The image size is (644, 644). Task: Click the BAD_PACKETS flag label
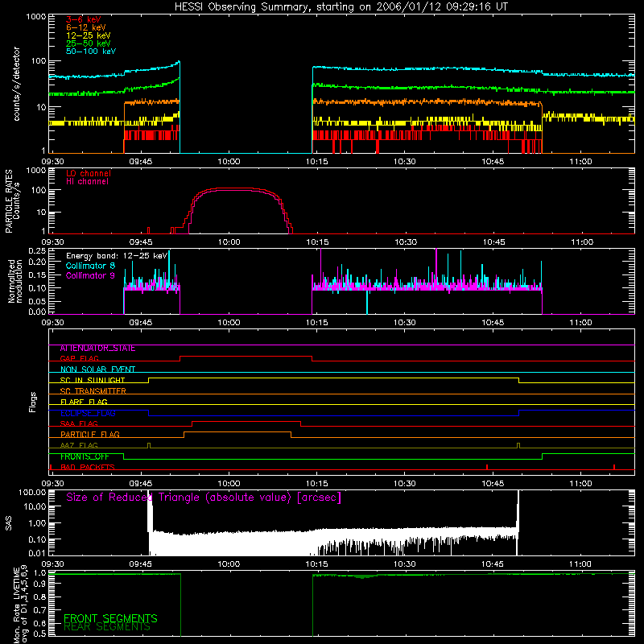[88, 467]
